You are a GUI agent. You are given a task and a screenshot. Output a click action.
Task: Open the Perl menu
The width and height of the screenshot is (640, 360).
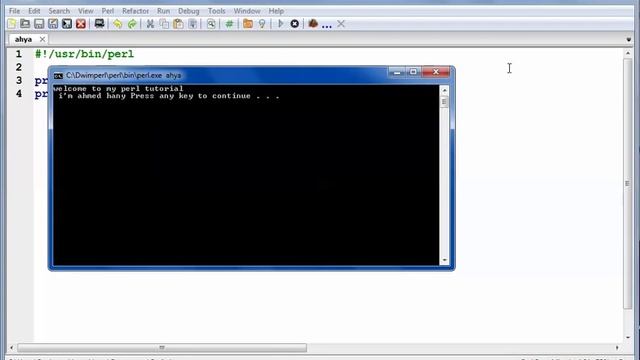[x=108, y=11]
